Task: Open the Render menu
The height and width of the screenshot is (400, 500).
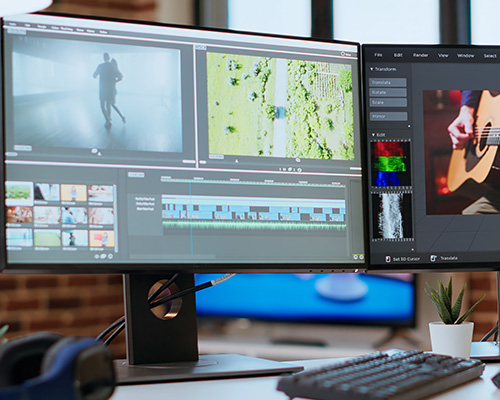Action: pos(420,55)
